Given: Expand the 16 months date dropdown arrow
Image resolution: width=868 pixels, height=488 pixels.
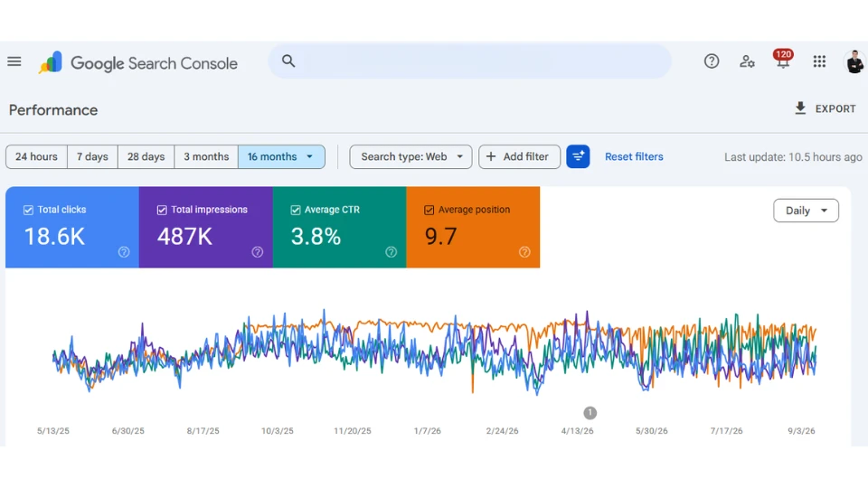Looking at the screenshot, I should point(310,156).
